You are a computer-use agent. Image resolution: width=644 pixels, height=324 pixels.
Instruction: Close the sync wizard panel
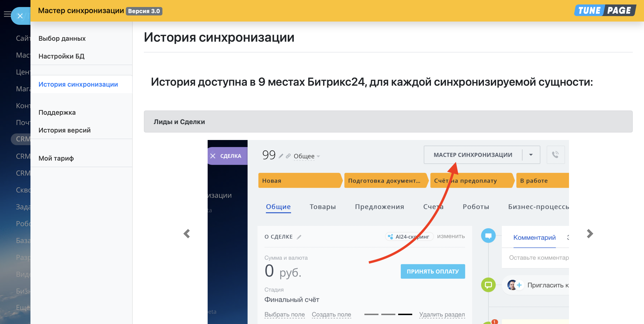20,16
